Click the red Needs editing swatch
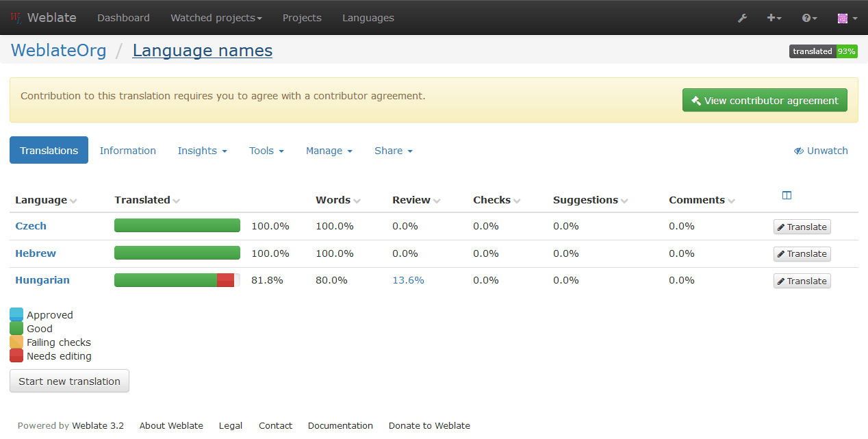Viewport: 868px width, 439px height. [16, 356]
